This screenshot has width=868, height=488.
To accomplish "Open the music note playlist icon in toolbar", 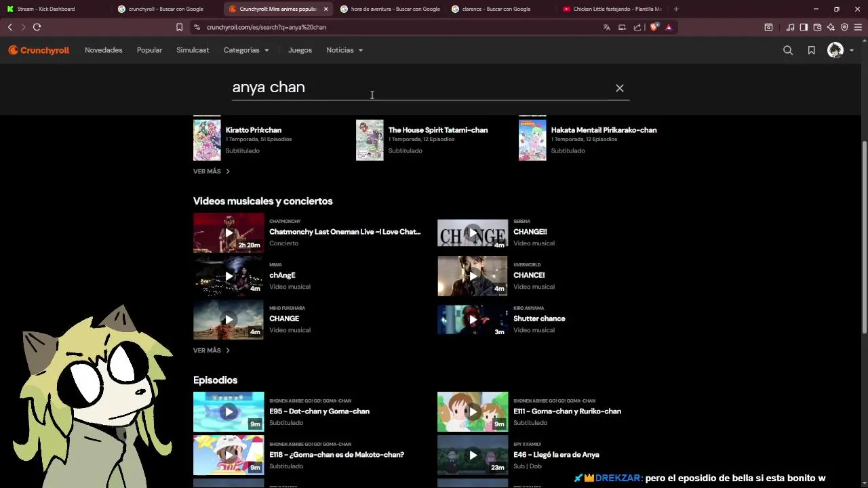I will [790, 27].
